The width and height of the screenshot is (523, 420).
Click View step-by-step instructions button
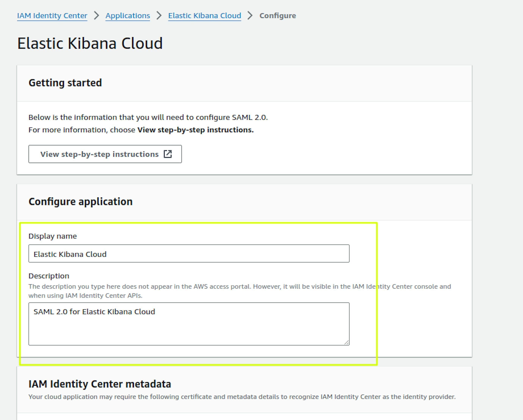pyautogui.click(x=105, y=154)
